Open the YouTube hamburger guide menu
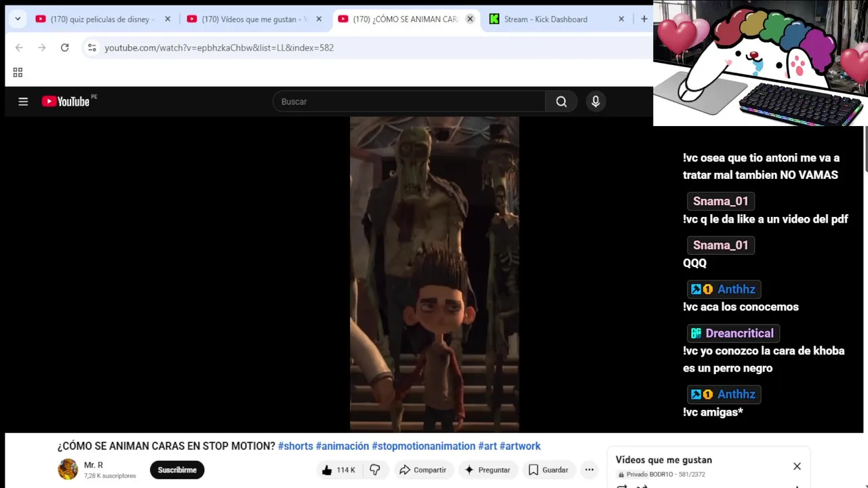The width and height of the screenshot is (868, 488). [x=23, y=102]
